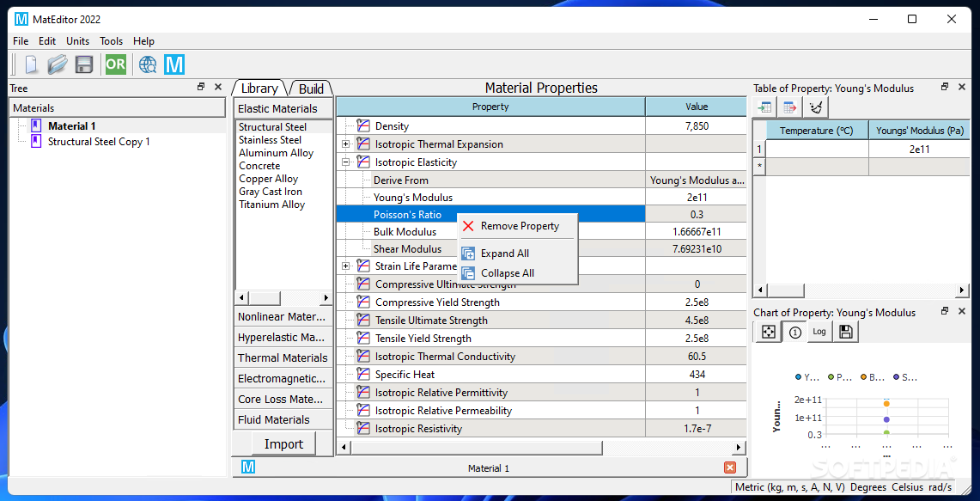Expand Hyperelastic Materials library section
The image size is (980, 501).
click(283, 337)
